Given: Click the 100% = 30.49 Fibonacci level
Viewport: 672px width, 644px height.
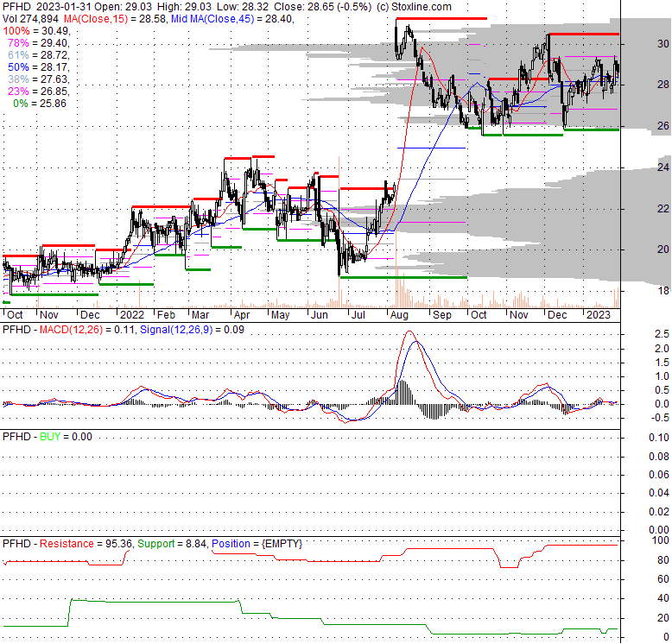Looking at the screenshot, I should 36,31.
